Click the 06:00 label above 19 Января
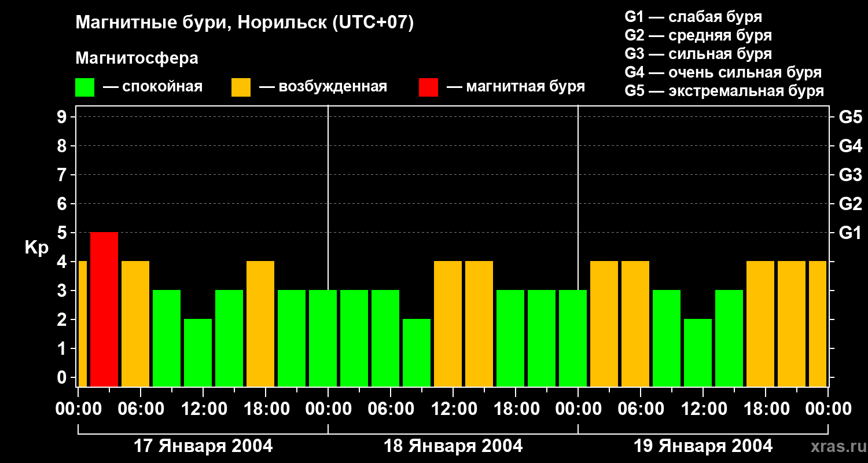This screenshot has width=868, height=463. [x=641, y=409]
